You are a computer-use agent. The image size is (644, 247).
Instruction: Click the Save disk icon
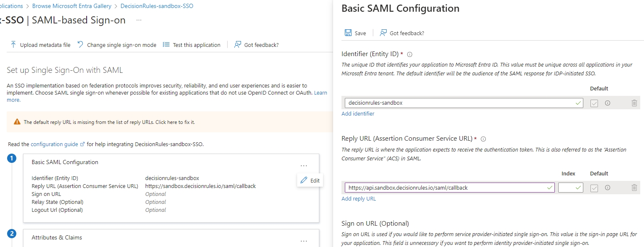tap(348, 33)
